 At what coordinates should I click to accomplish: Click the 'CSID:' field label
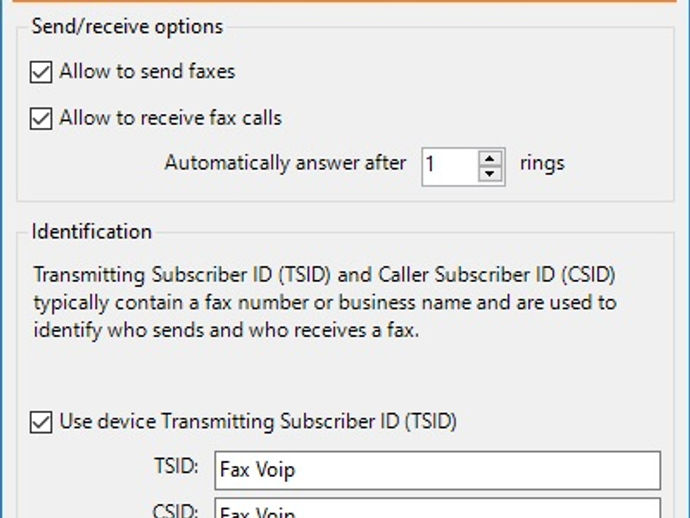pos(177,510)
